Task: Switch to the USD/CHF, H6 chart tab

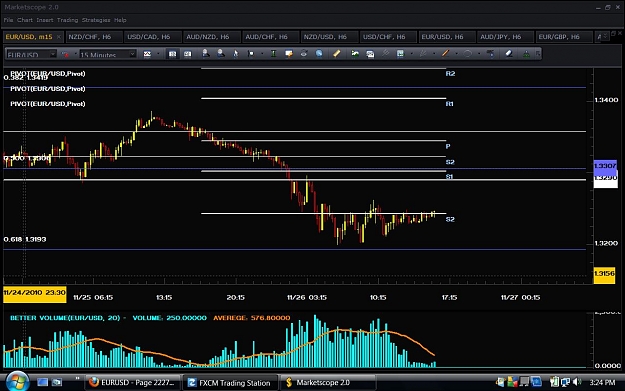Action: 387,37
